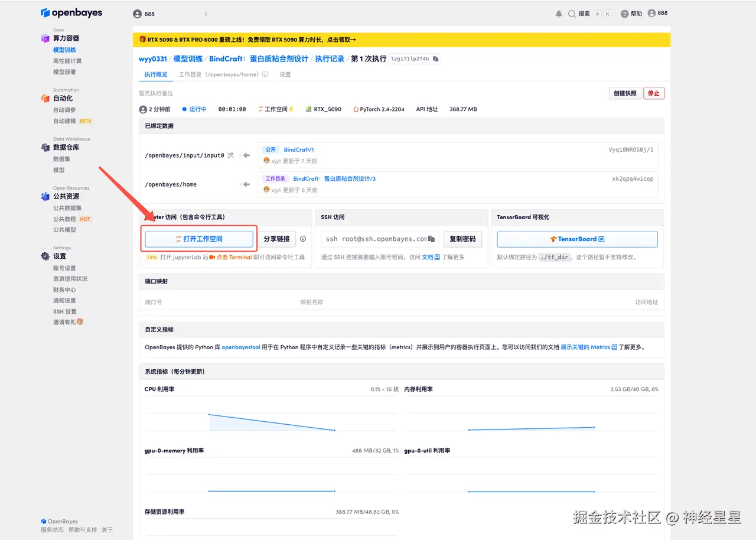
Task: Click the 模型训练 breadcrumb link
Action: click(x=188, y=59)
